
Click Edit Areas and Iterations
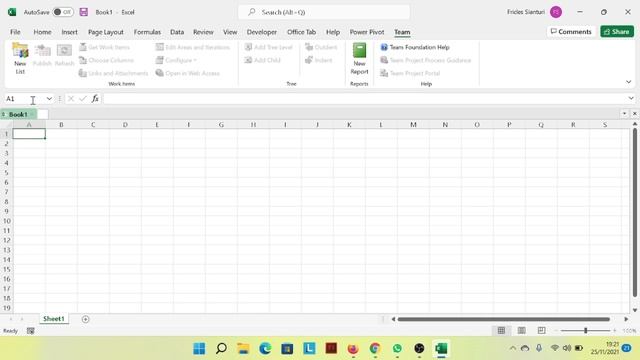pyautogui.click(x=193, y=47)
